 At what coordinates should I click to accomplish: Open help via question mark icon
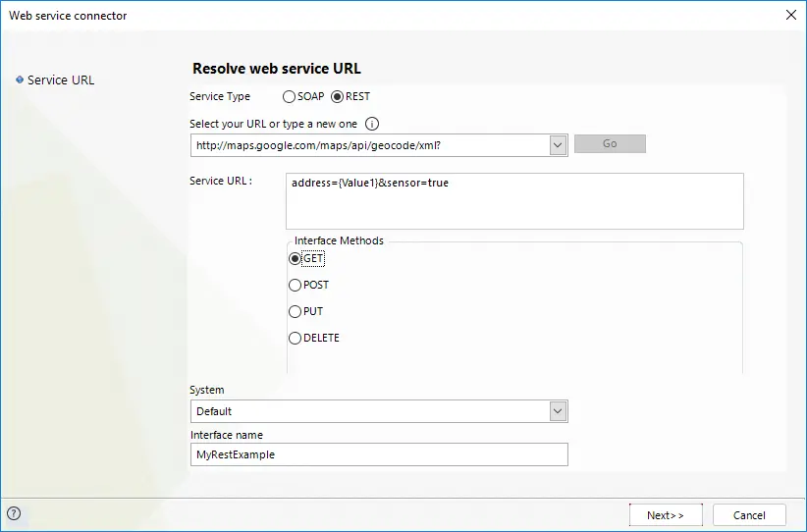pos(14,513)
